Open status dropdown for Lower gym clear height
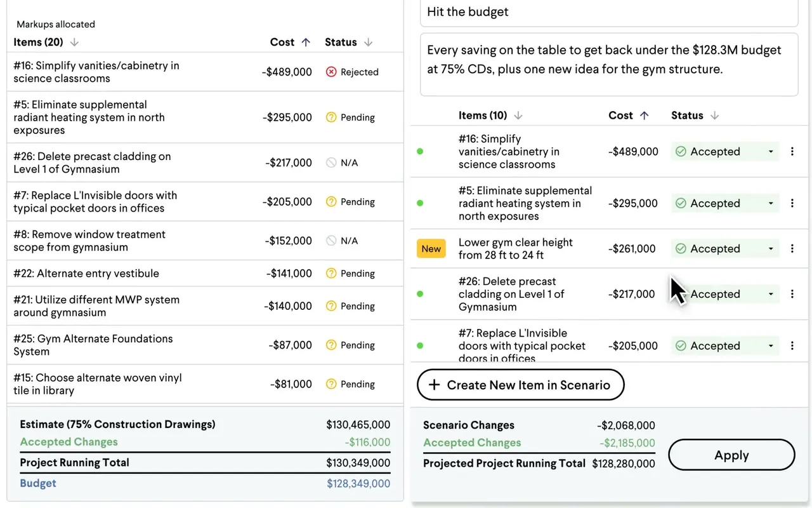812x508 pixels. pyautogui.click(x=724, y=249)
